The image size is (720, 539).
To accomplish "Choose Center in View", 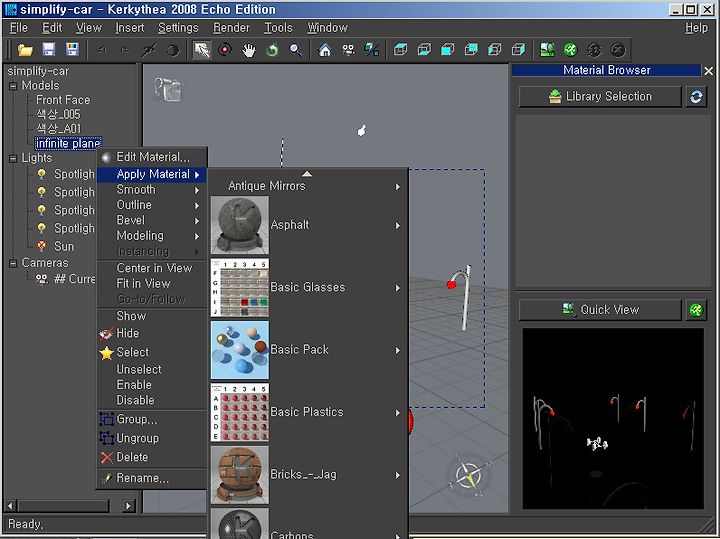I will click(x=152, y=268).
